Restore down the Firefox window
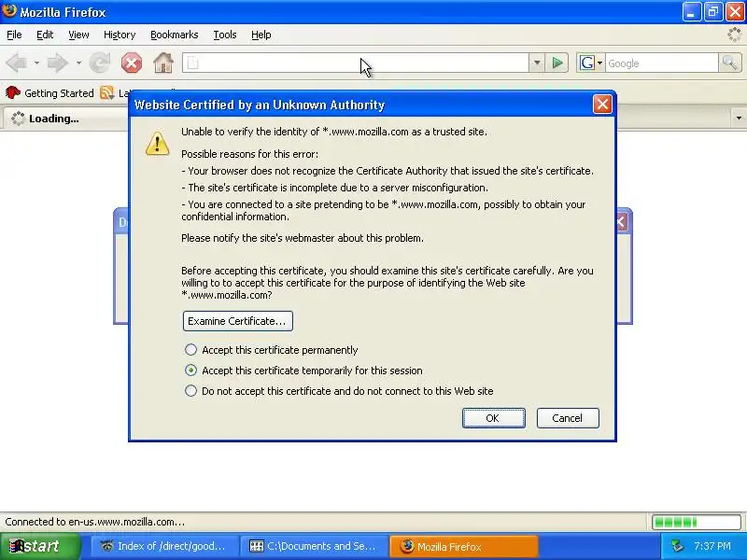Viewport: 747px width, 560px height. pos(713,12)
